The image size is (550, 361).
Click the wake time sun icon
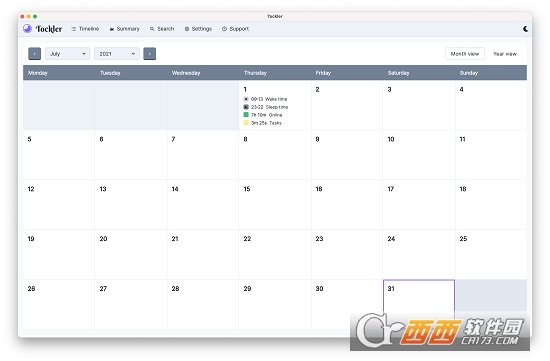pos(246,99)
